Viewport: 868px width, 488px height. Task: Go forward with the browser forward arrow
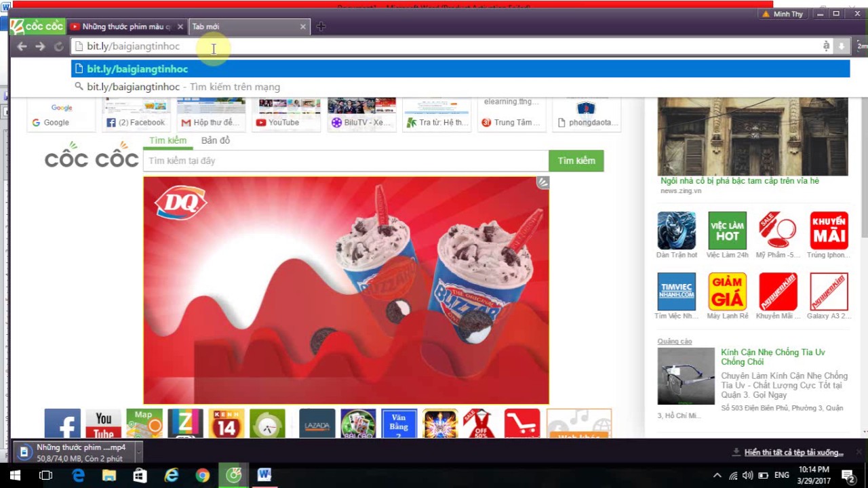click(x=40, y=46)
